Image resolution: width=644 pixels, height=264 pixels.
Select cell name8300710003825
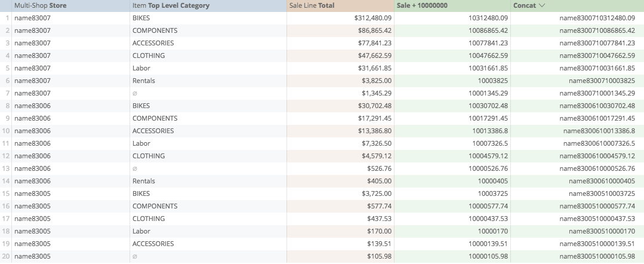pos(578,81)
